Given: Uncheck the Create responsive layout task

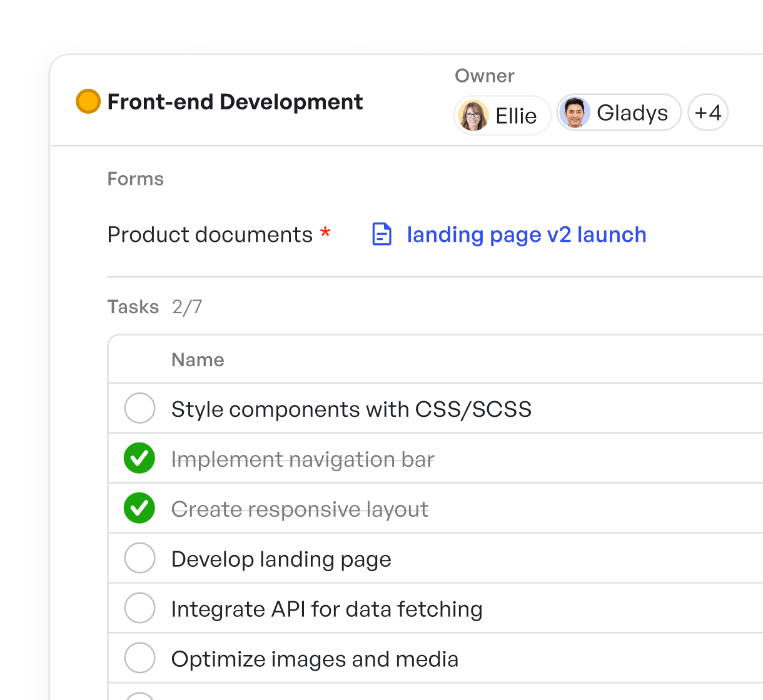Looking at the screenshot, I should 140,508.
